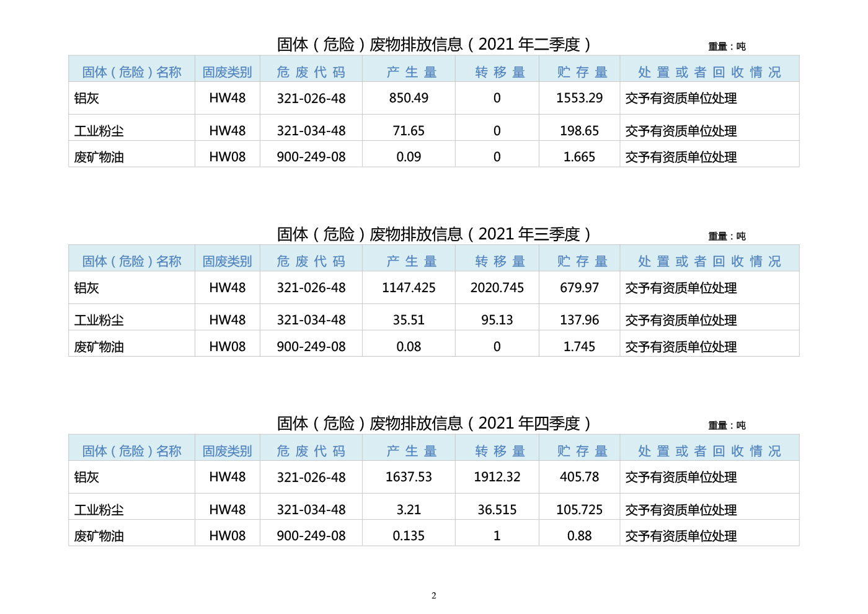Click 处置或者回收情况 header in 四季度 table

(709, 452)
